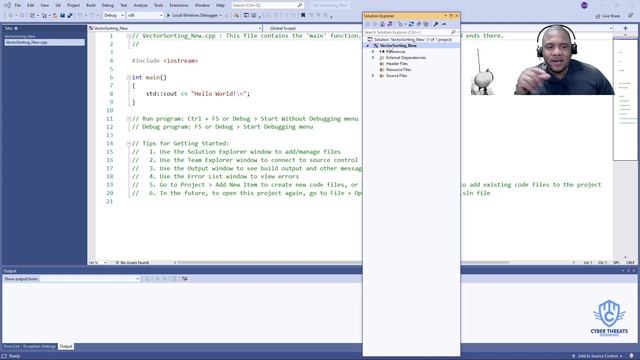The width and height of the screenshot is (640, 360).
Task: Click the notifications bell in status bar
Action: coord(631,356)
